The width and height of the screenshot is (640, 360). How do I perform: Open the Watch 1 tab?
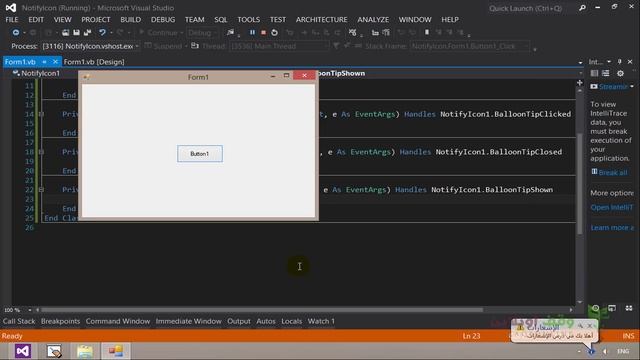point(321,321)
